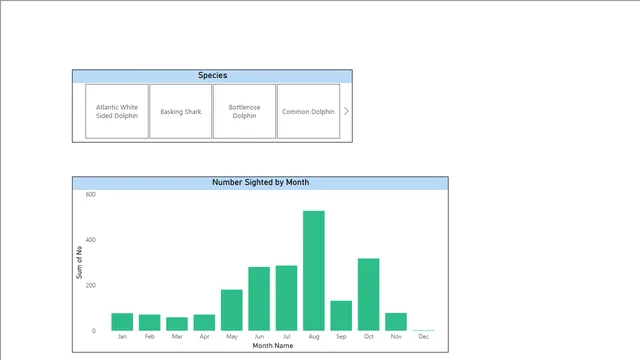Select the Common Dolphin species tile
The height and width of the screenshot is (360, 640).
click(308, 111)
